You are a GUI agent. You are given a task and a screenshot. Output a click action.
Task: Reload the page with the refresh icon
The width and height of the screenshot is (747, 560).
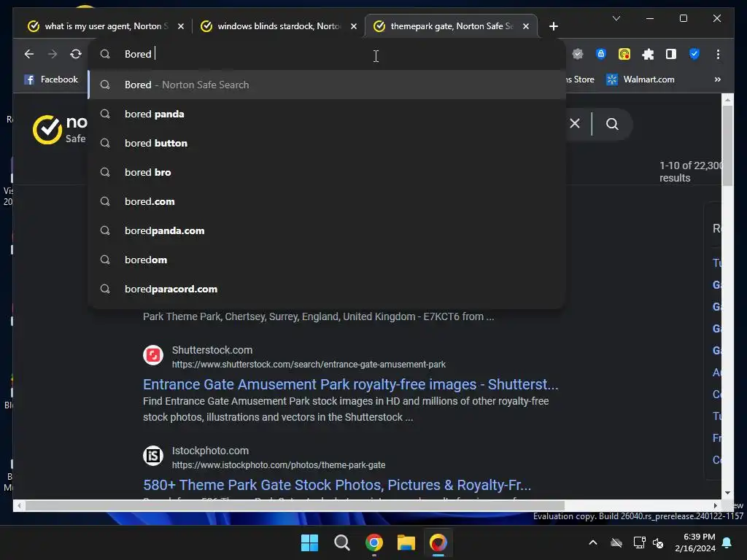(76, 54)
